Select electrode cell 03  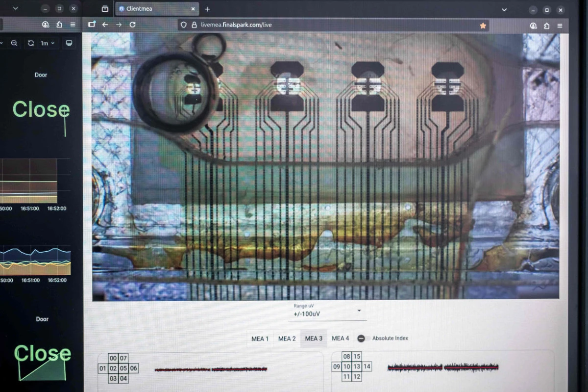[x=113, y=379]
